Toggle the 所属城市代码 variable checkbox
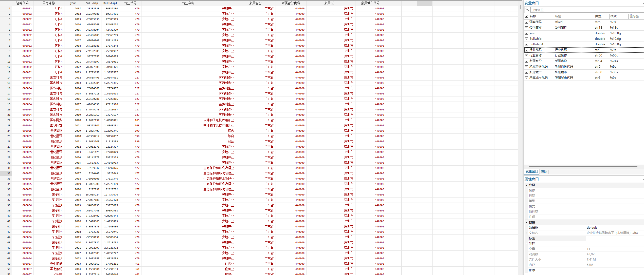Image resolution: width=644 pixels, height=275 pixels. [x=527, y=78]
